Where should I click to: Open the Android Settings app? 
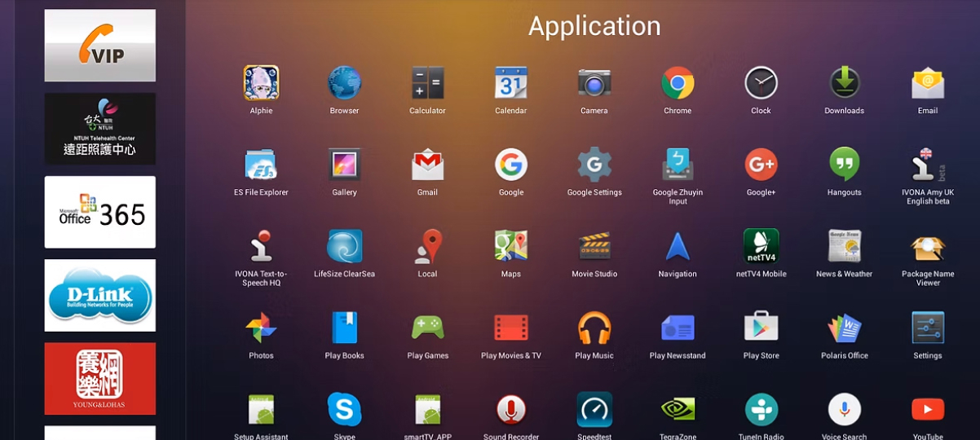coord(928,328)
